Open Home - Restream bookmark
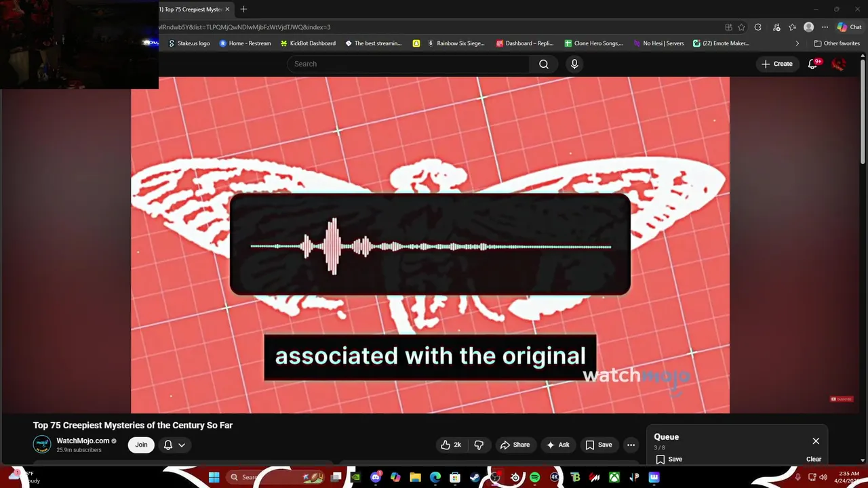Screen dimensions: 868x488 245,43
